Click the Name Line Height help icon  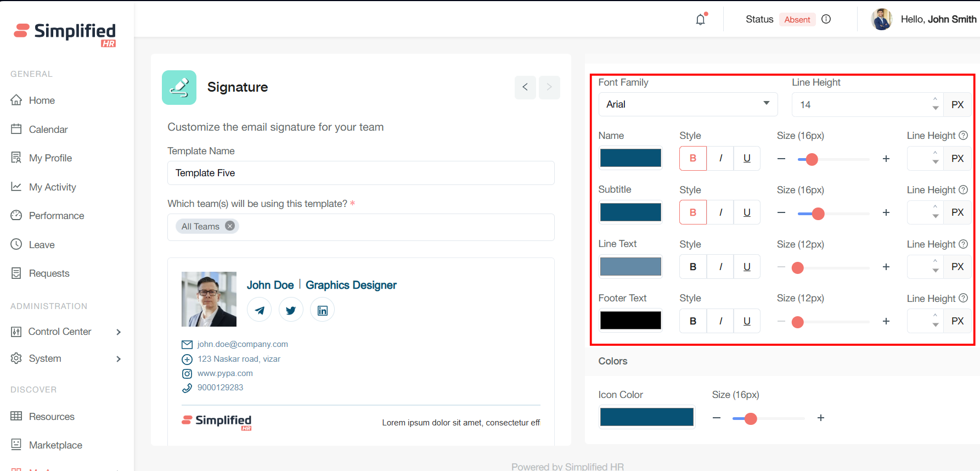point(963,136)
